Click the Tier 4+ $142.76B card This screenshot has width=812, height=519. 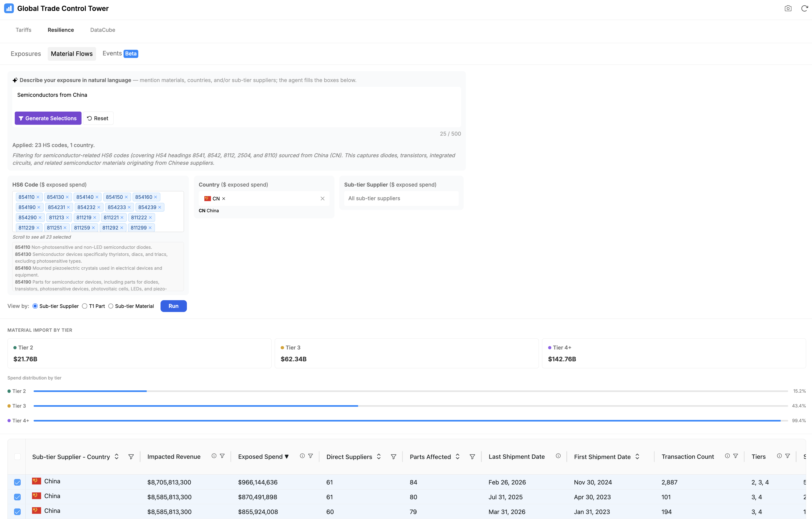click(x=674, y=353)
